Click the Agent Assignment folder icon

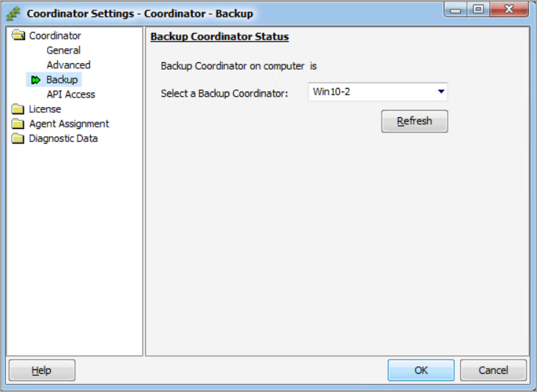[18, 124]
